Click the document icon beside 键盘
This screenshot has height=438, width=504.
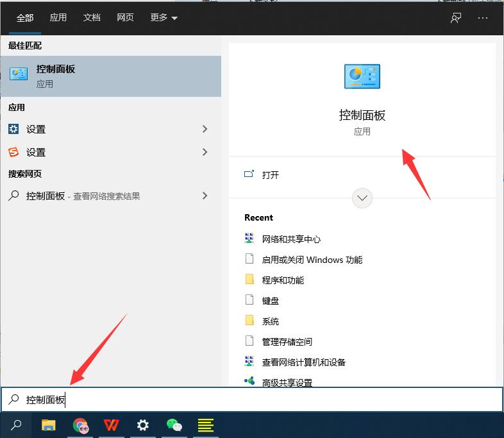pos(249,299)
